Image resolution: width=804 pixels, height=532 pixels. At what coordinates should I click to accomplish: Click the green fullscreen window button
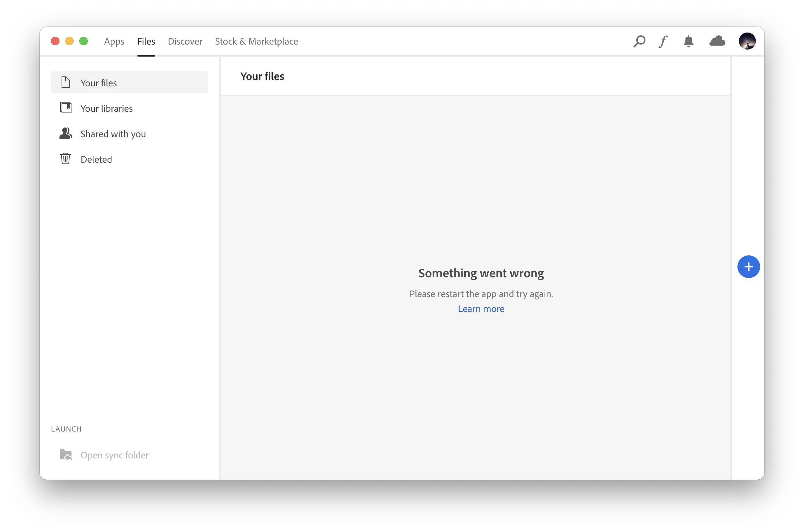click(x=84, y=41)
